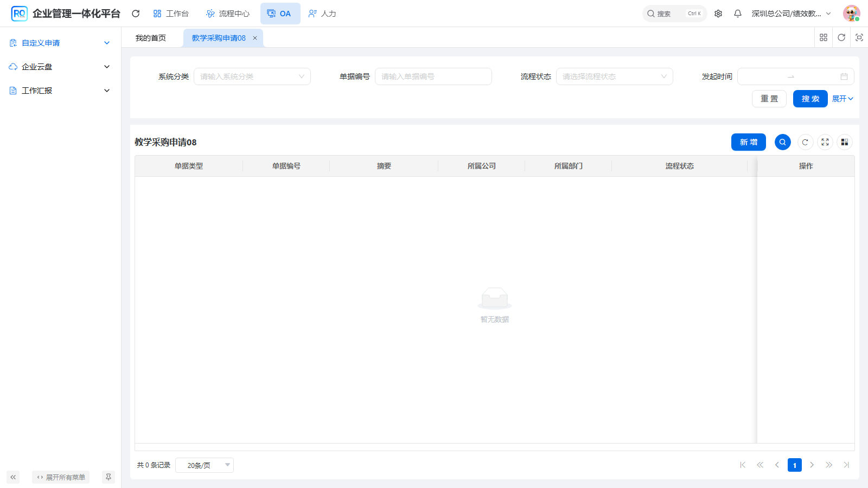This screenshot has width=868, height=488.
Task: Click the round blue search icon above table
Action: [x=783, y=142]
